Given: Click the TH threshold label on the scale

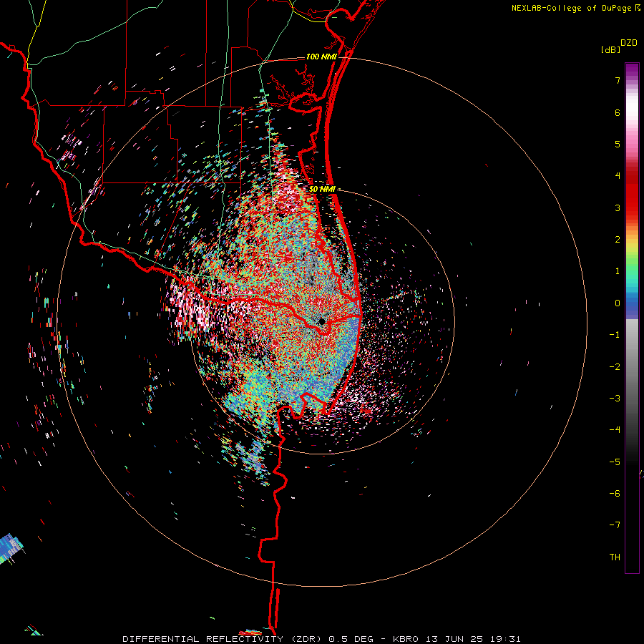Looking at the screenshot, I should (x=615, y=557).
